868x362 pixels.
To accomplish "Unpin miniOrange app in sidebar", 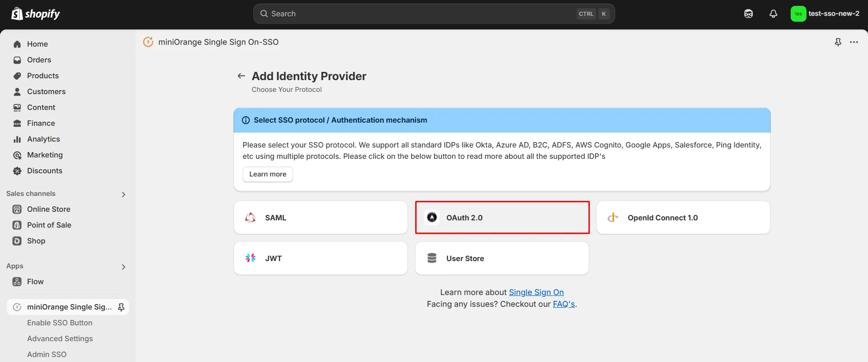I will (121, 307).
